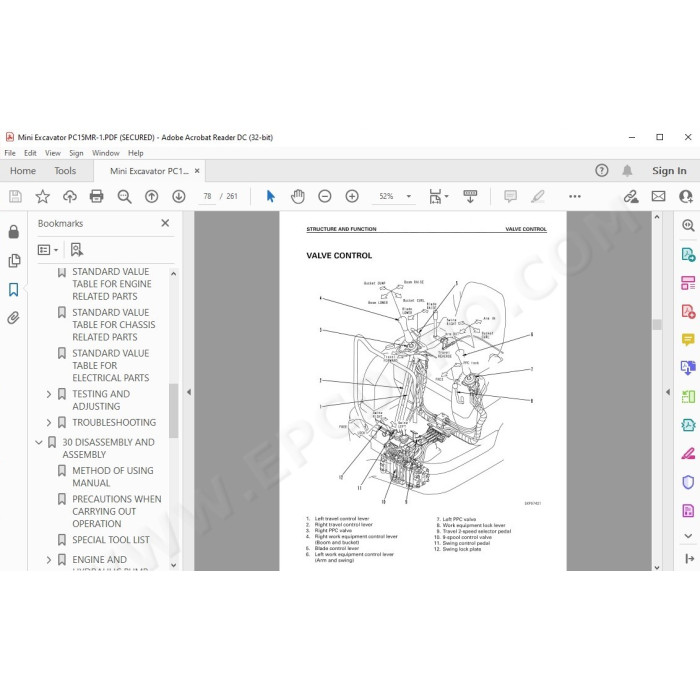Open security lock panel in sidebar
The height and width of the screenshot is (700, 700).
point(14,232)
